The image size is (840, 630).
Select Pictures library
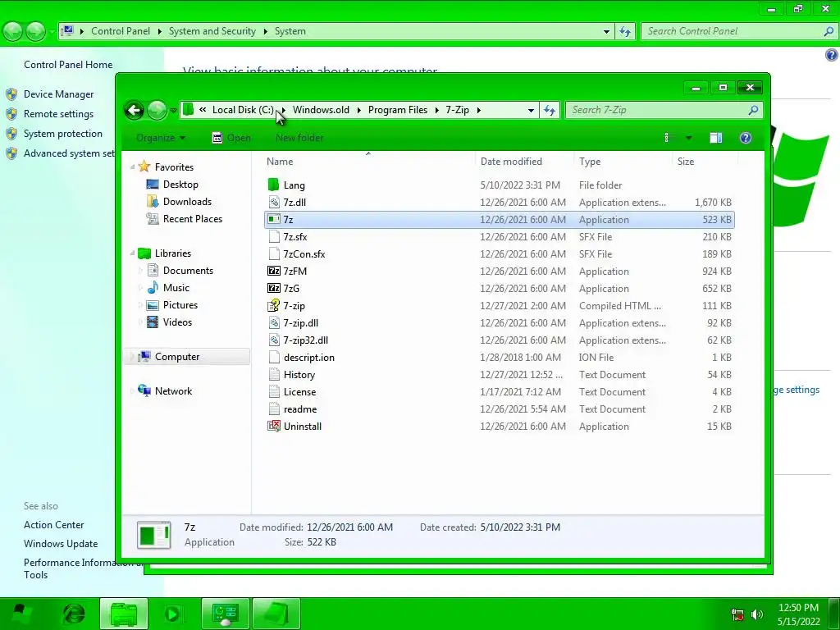click(x=180, y=305)
